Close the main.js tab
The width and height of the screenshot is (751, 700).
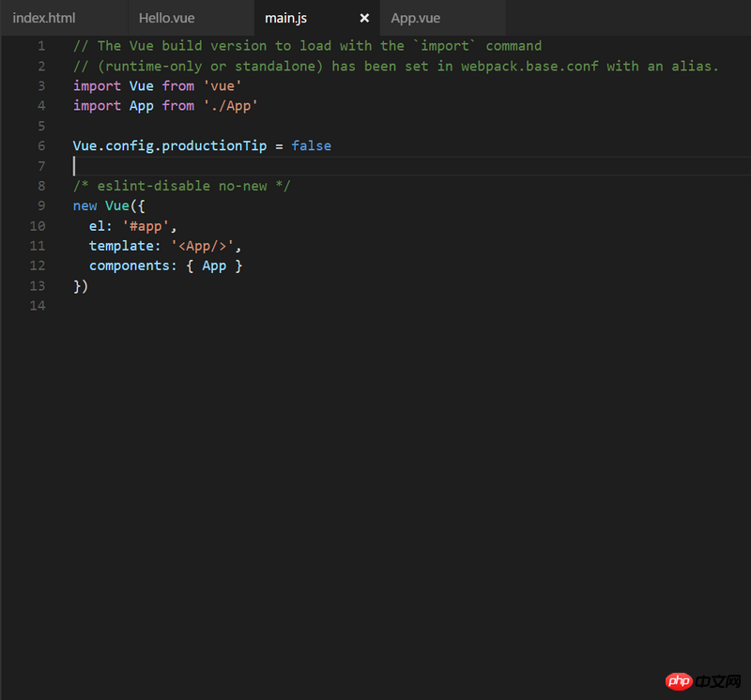click(x=364, y=18)
